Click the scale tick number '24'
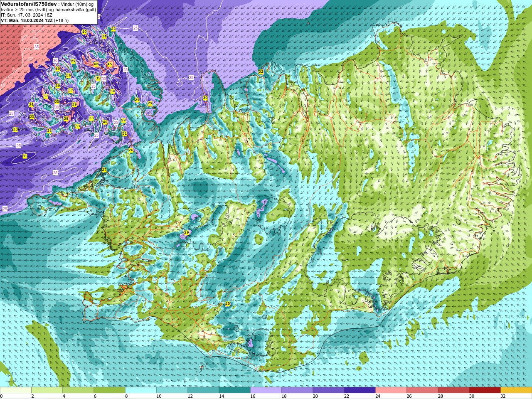The image size is (532, 399). click(x=378, y=396)
